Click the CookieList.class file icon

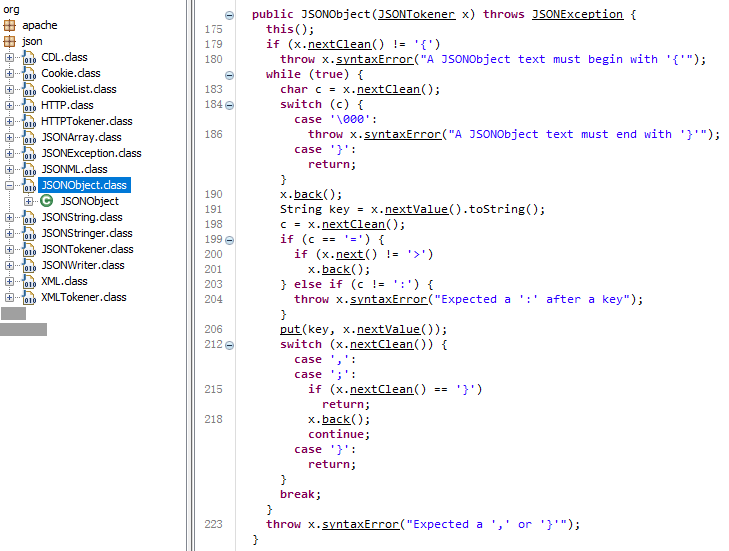click(x=29, y=89)
